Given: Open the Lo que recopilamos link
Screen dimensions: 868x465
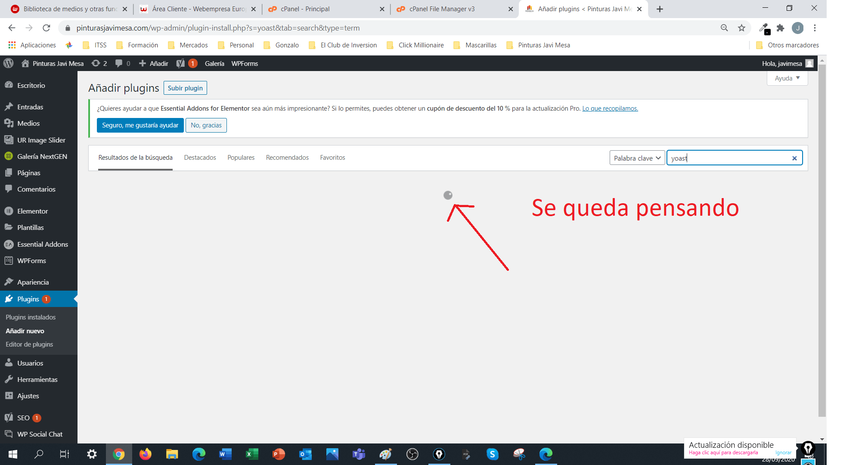Looking at the screenshot, I should click(610, 108).
